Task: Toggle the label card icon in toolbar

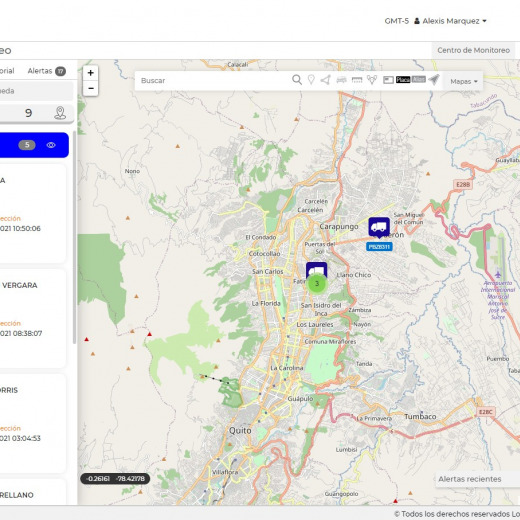Action: pyautogui.click(x=388, y=80)
